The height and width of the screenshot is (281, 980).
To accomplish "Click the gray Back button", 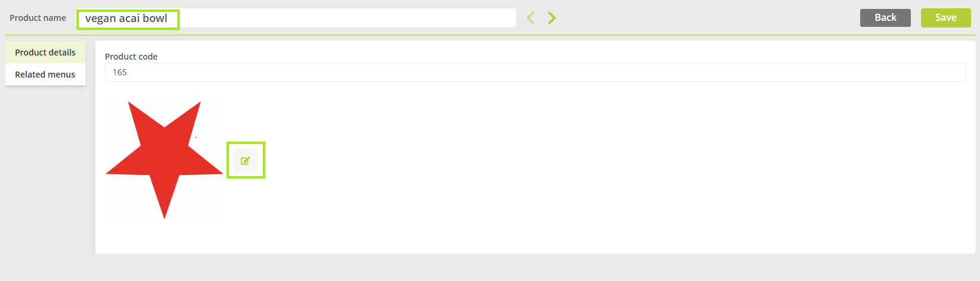I will [x=885, y=18].
